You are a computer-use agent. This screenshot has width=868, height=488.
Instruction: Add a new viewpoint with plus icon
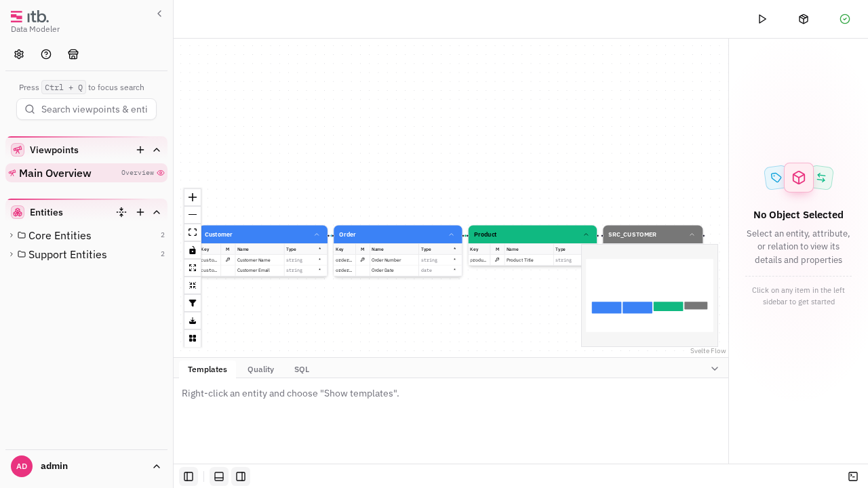(x=140, y=150)
